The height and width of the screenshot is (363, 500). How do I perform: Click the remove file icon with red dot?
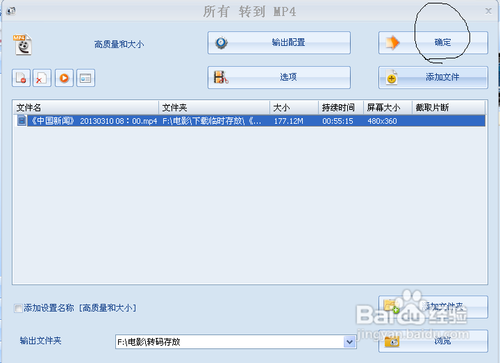(21, 78)
